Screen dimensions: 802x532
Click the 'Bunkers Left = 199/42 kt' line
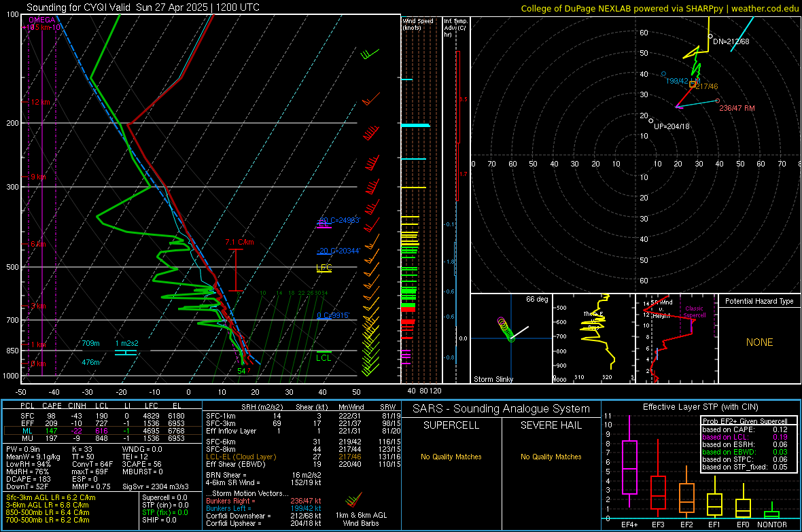(x=264, y=508)
